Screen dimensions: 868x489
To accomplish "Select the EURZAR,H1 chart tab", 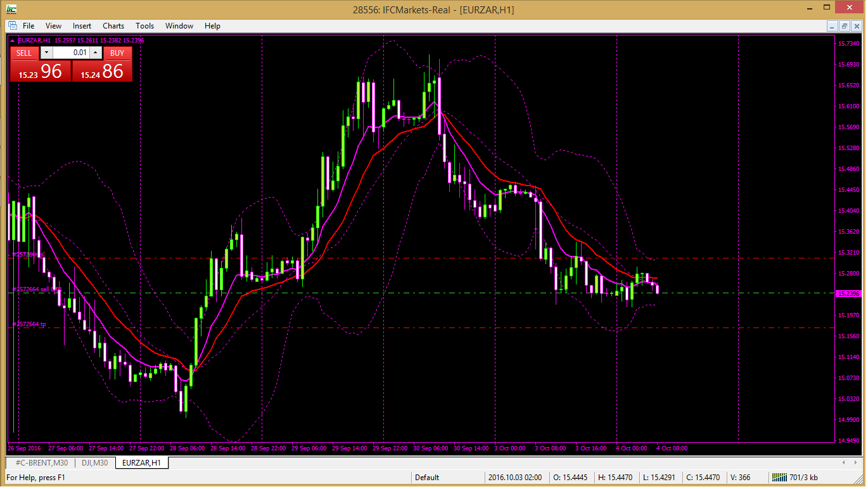I will coord(142,463).
